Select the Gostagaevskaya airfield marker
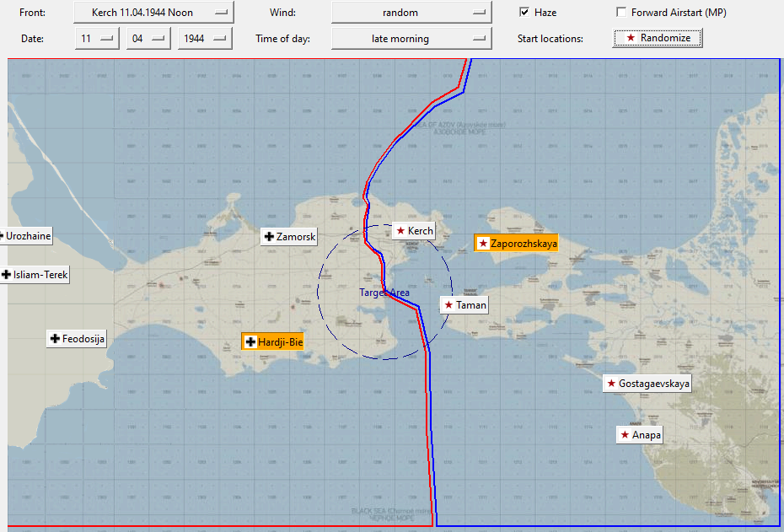This screenshot has height=532, width=784. pyautogui.click(x=647, y=384)
